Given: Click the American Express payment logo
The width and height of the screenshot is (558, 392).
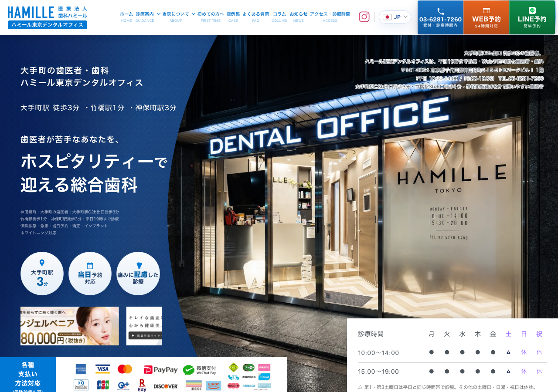Looking at the screenshot, I should pos(81,369).
